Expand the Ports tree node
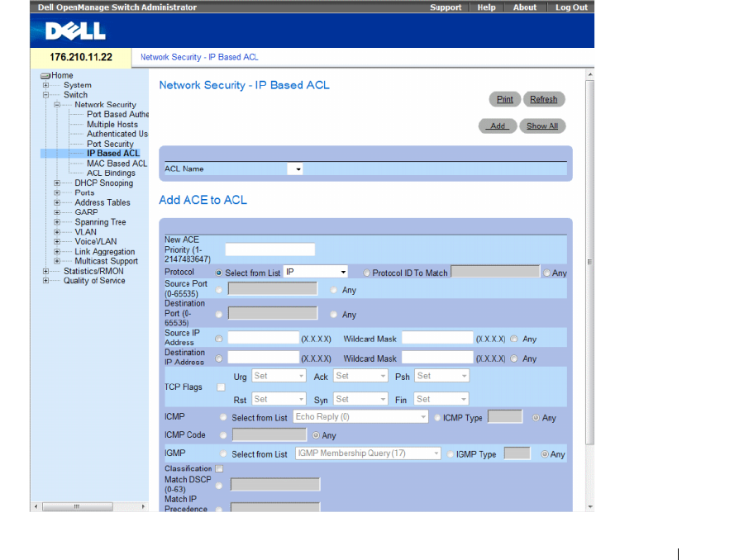744x560 pixels. coord(57,193)
